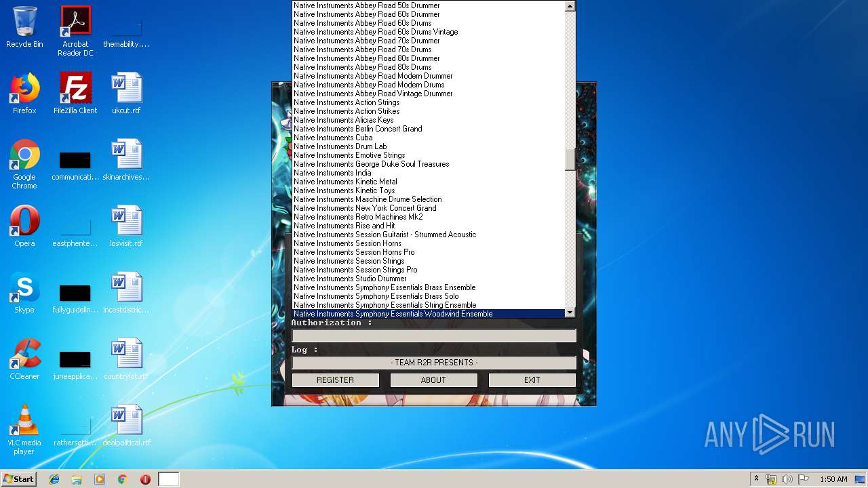Launch Opera desktop shortcut
868x488 pixels.
pyautogui.click(x=24, y=226)
